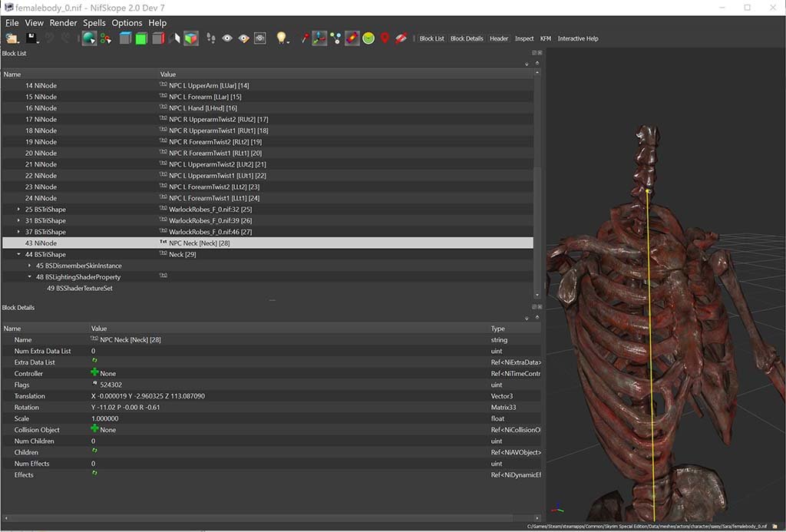Click the green plus beside Collision Object
Image resolution: width=786 pixels, height=532 pixels.
coord(94,428)
